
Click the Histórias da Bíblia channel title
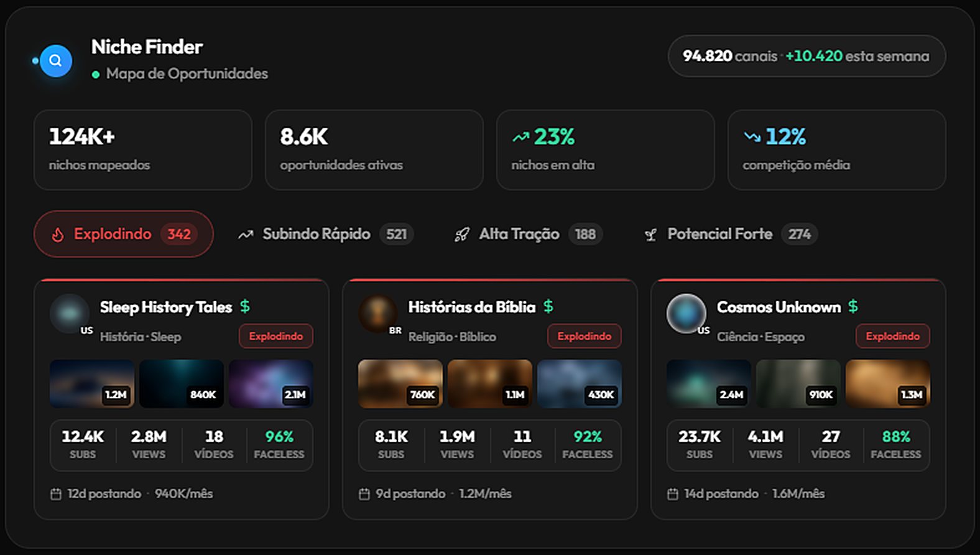(472, 307)
